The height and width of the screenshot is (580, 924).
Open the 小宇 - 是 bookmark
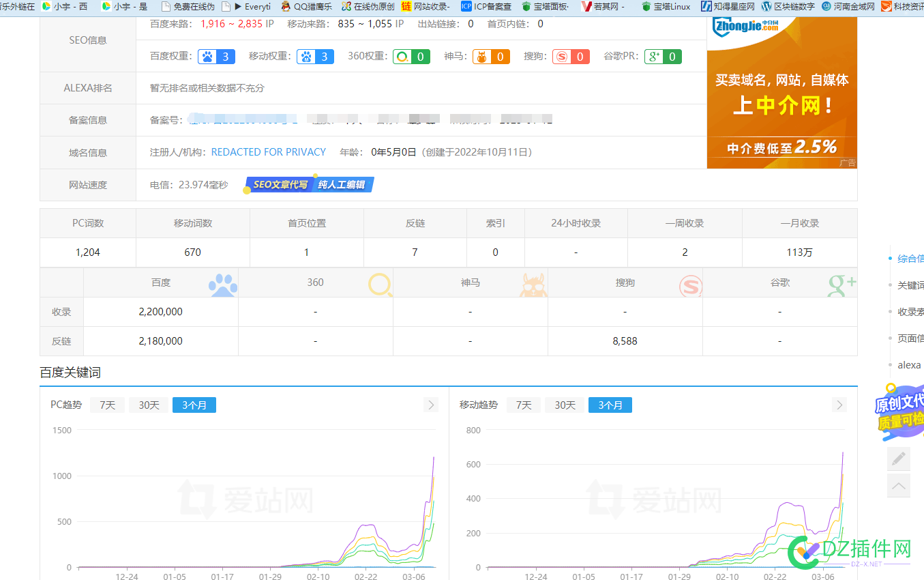(124, 6)
